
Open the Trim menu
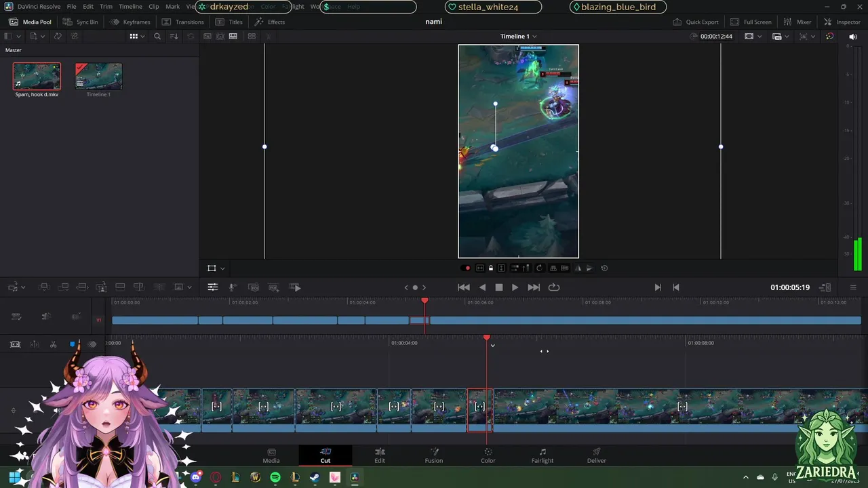106,7
